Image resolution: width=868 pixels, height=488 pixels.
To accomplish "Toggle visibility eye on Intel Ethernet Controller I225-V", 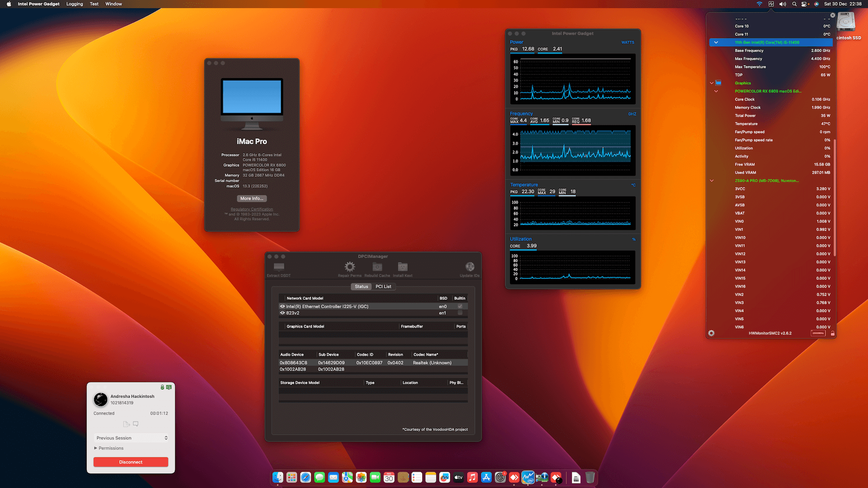I will pos(282,306).
